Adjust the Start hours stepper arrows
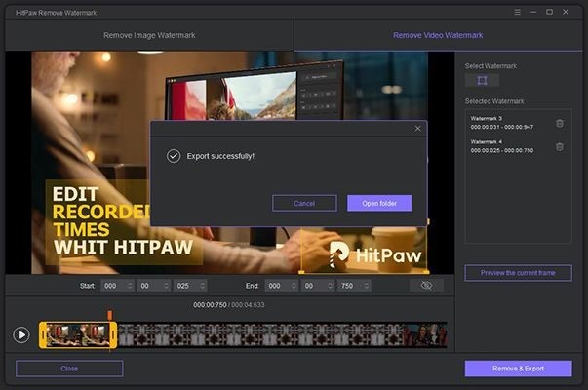 tap(130, 286)
